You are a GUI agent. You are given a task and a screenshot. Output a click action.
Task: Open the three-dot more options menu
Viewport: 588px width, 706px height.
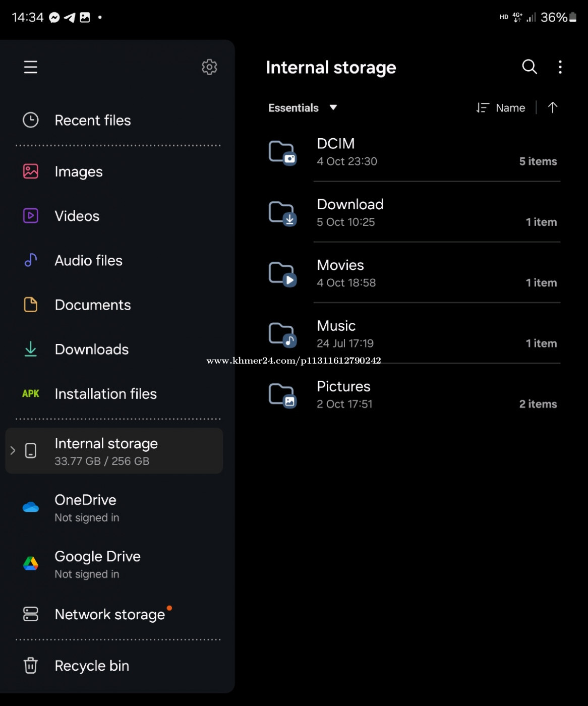tap(560, 67)
